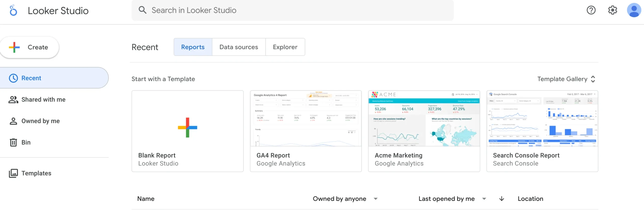Click the Create button
Image resolution: width=644 pixels, height=210 pixels.
(x=29, y=47)
